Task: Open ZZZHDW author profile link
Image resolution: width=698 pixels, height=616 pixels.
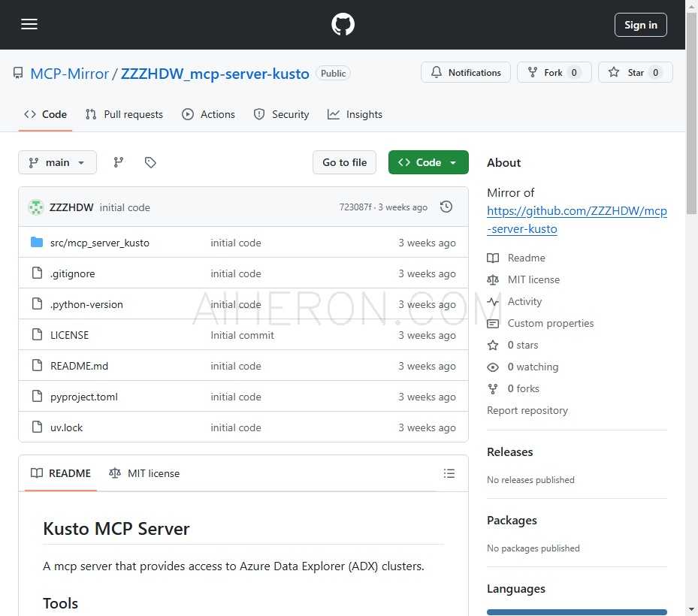Action: point(71,207)
